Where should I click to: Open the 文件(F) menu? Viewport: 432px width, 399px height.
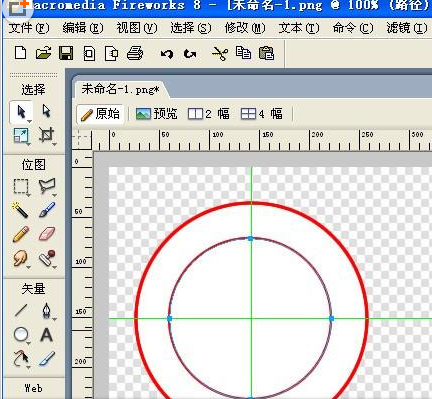point(29,28)
